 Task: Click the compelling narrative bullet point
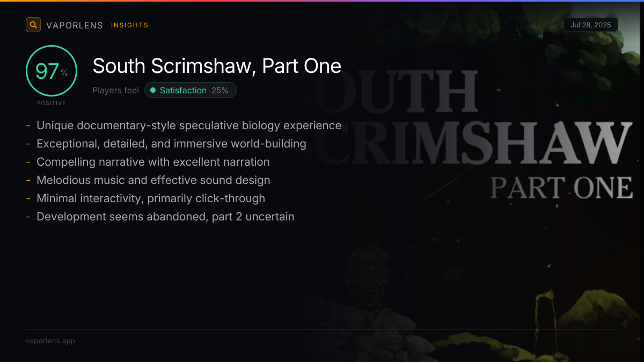coord(153,162)
